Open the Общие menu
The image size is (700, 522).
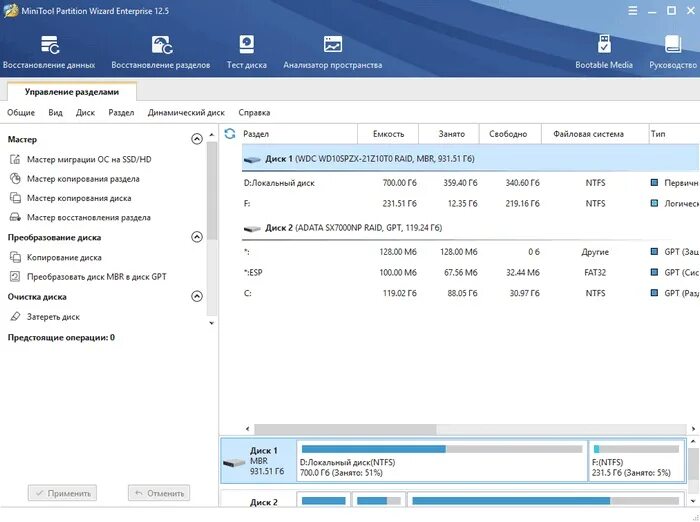point(21,113)
